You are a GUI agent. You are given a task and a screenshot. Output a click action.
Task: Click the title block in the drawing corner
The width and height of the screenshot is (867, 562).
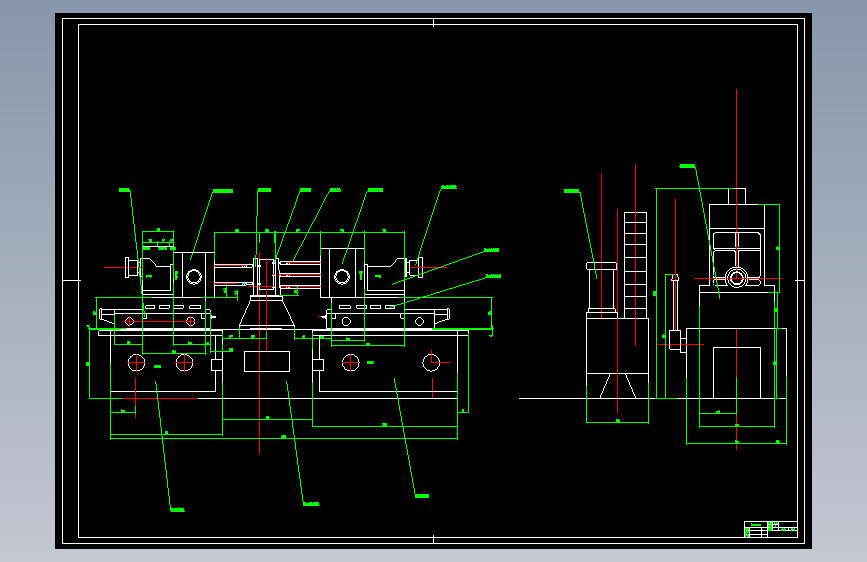771,529
